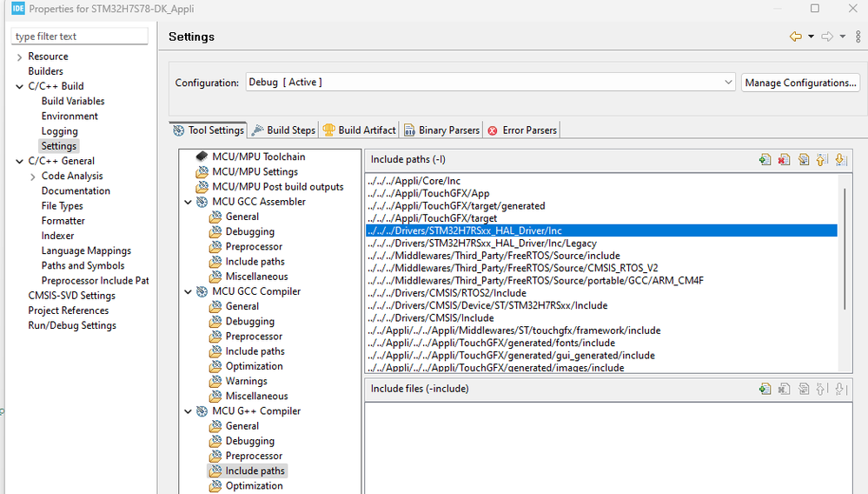This screenshot has width=868, height=494.
Task: Expand the Code Analysis node
Action: 33,176
